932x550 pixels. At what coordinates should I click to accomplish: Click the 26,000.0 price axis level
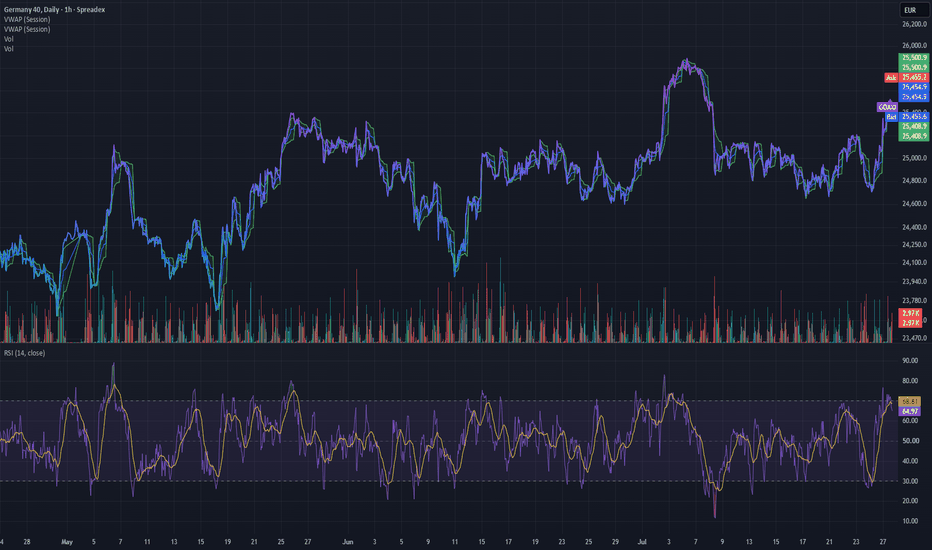(914, 45)
